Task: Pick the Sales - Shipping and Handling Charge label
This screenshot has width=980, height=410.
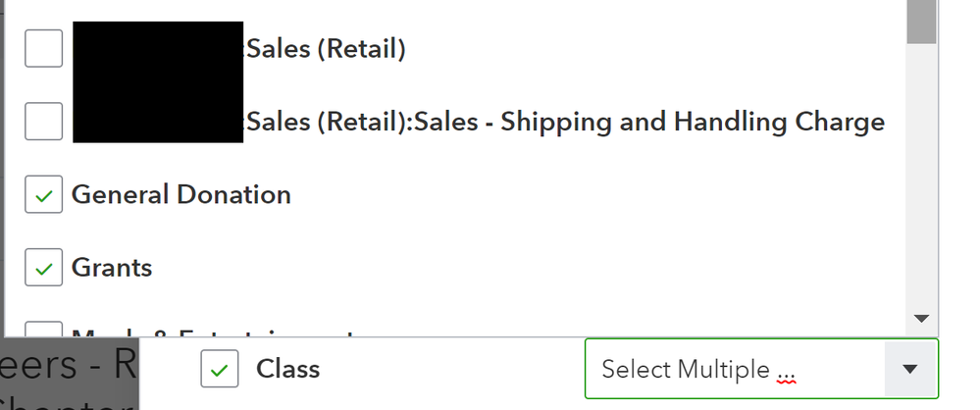Action: (x=566, y=122)
